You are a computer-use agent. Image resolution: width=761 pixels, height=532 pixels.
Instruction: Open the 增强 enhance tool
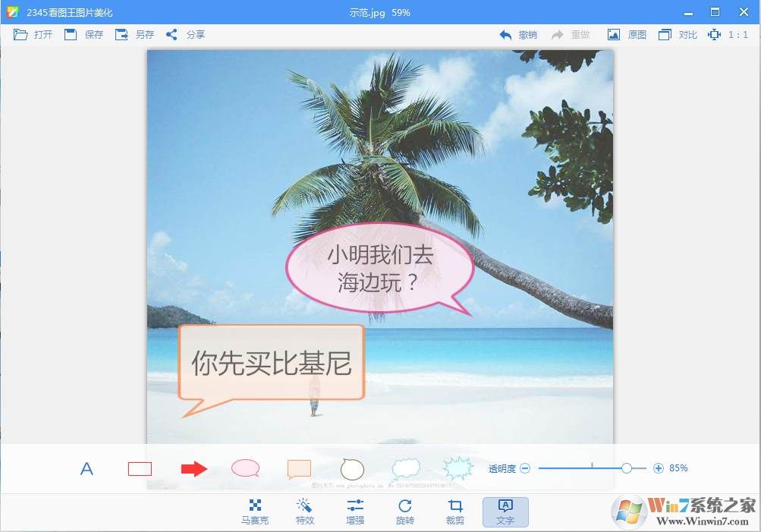click(x=355, y=512)
